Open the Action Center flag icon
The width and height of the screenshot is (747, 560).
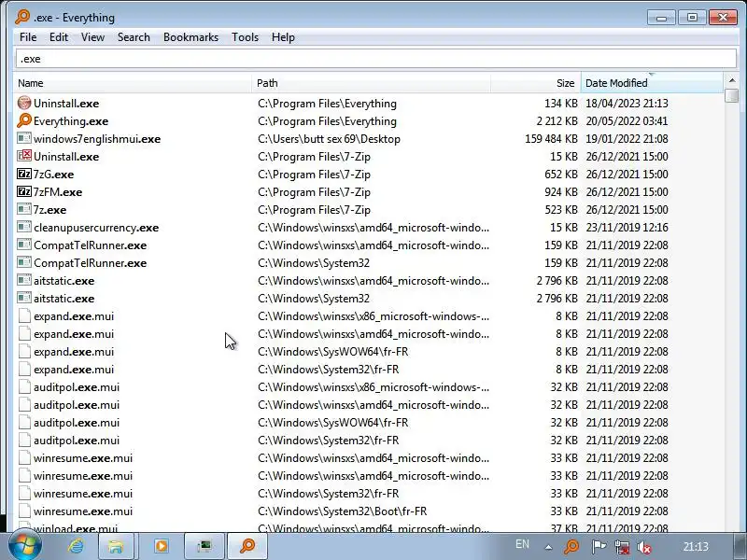599,546
